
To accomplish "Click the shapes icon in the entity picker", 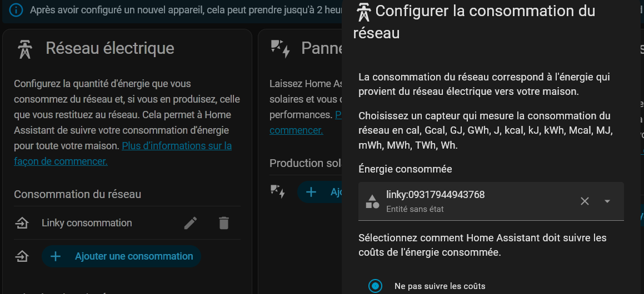I will [x=372, y=201].
